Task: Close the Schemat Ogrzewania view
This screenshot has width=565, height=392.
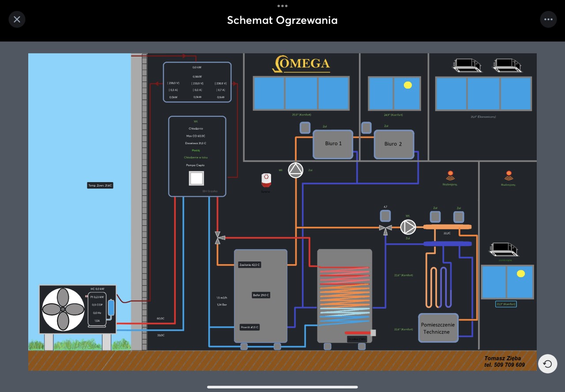Action: point(17,19)
